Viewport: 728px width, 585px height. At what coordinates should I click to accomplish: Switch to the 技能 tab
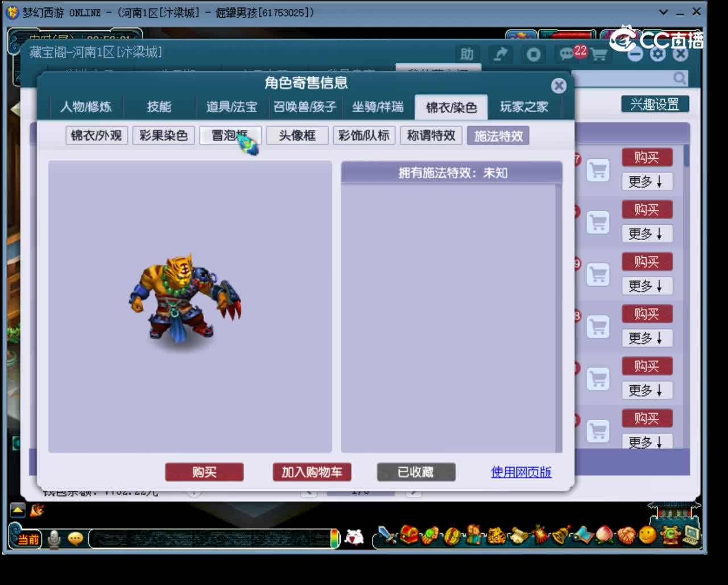coord(159,106)
